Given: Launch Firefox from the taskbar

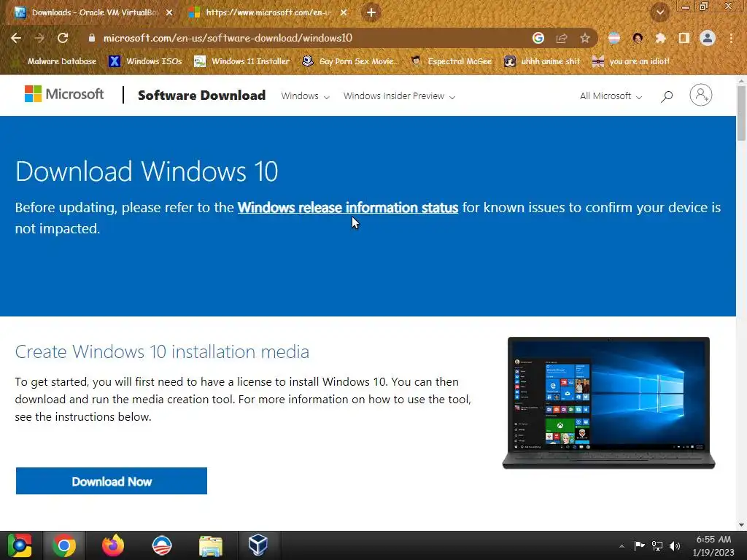Looking at the screenshot, I should (113, 545).
